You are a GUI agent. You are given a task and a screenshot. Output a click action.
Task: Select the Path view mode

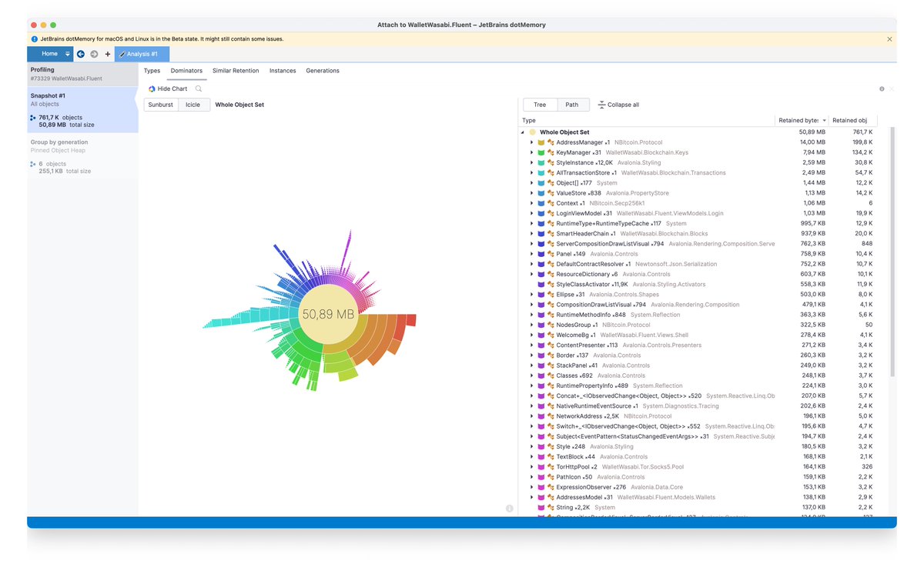pos(572,105)
